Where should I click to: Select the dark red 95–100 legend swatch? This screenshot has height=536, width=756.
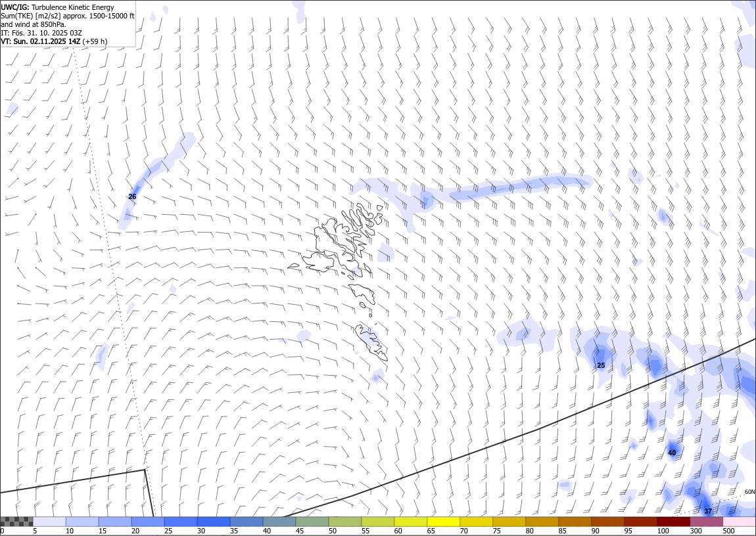(641, 522)
